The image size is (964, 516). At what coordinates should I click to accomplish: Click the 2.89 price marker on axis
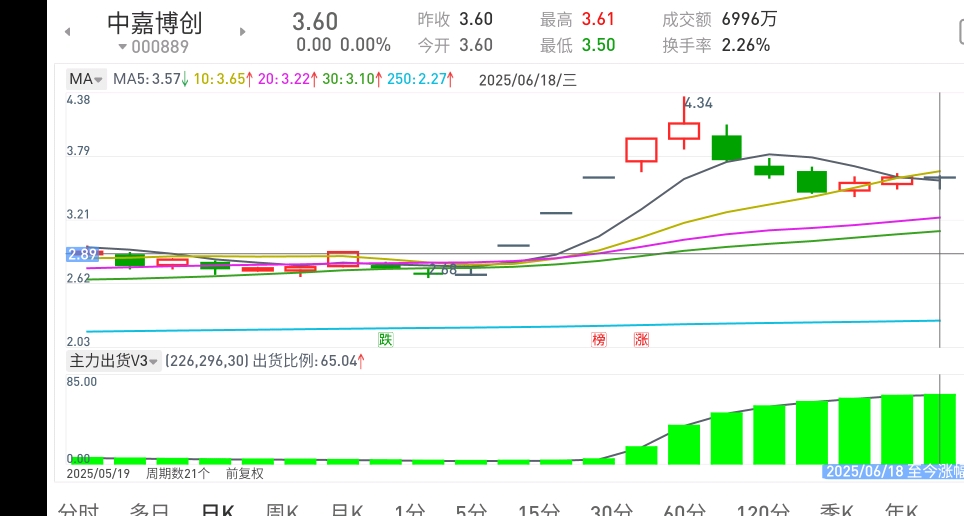(x=82, y=254)
